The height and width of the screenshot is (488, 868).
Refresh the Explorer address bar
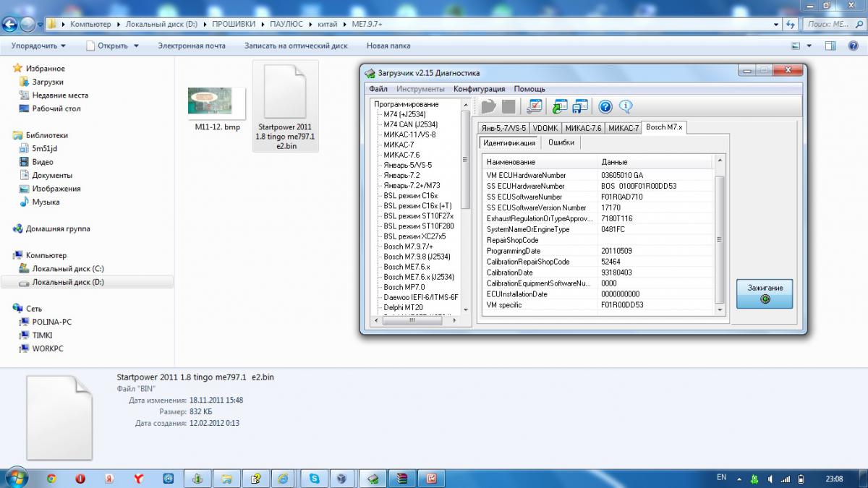coord(789,24)
